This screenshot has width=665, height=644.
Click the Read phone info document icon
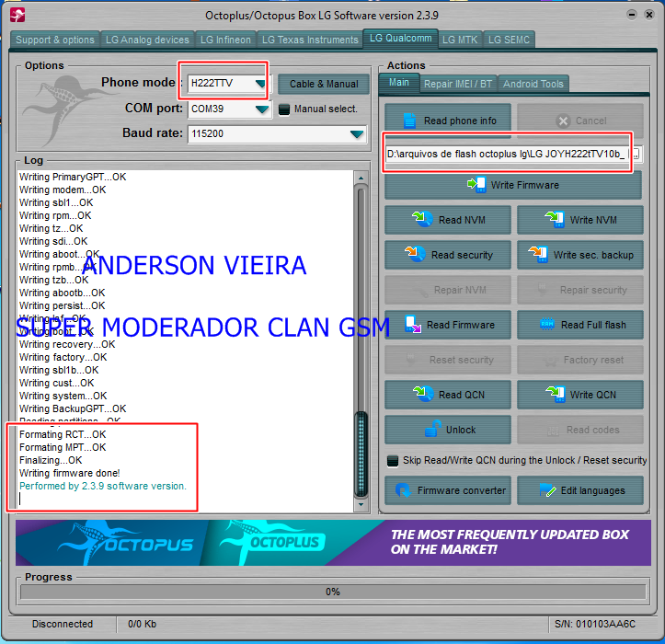409,121
